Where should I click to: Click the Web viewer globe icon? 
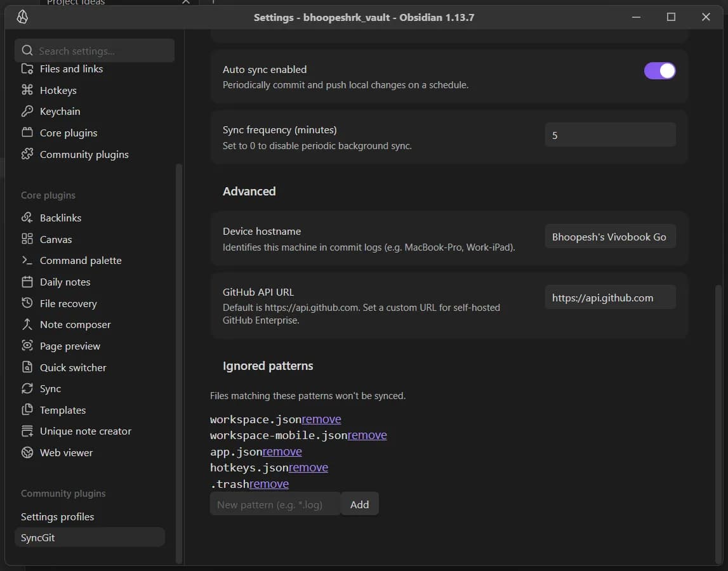point(27,452)
